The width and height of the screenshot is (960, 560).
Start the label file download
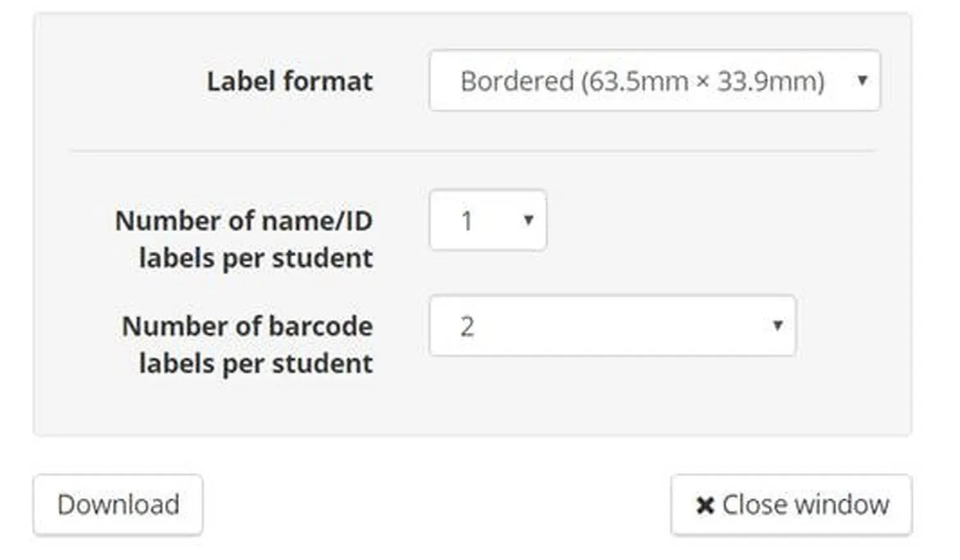click(117, 504)
